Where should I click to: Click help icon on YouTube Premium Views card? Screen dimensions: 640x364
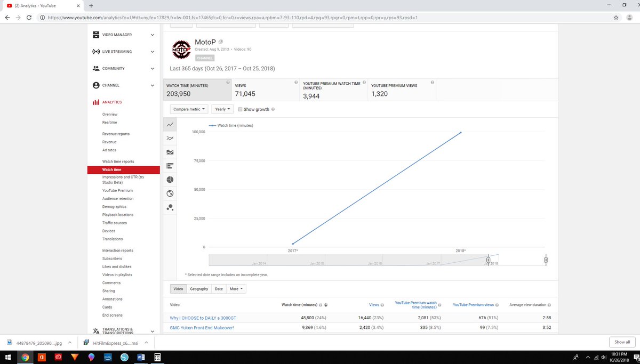coord(432,83)
